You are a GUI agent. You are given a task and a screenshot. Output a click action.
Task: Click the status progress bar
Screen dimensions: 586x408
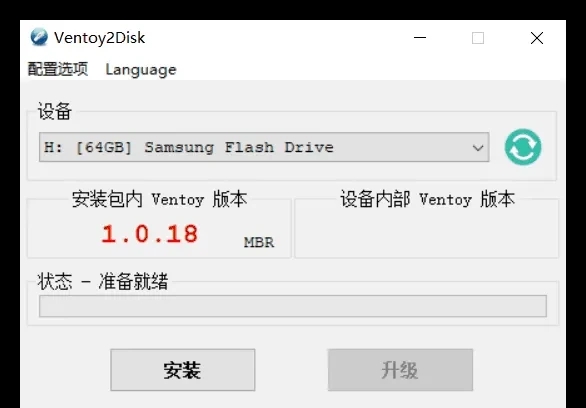click(x=293, y=306)
